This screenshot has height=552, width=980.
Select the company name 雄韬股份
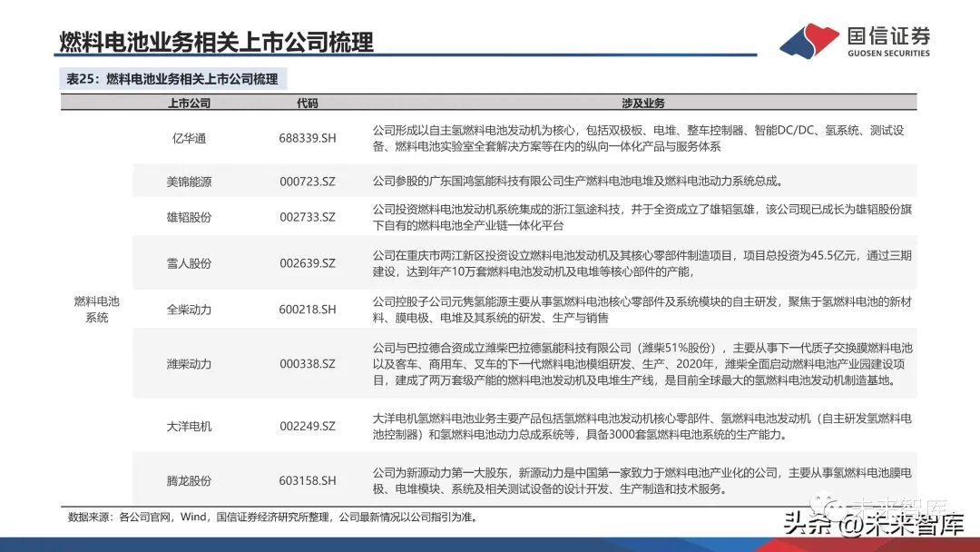click(189, 217)
